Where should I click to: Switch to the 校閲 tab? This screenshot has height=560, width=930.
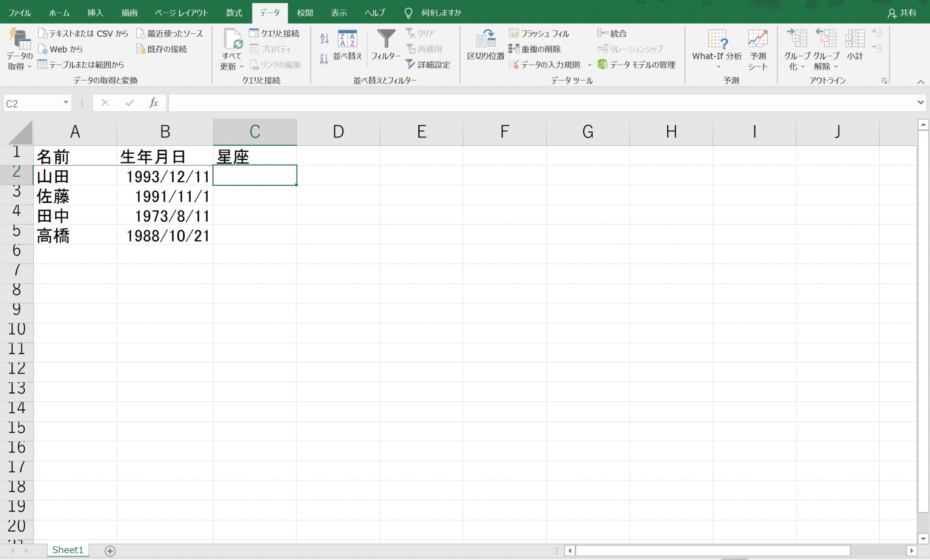click(305, 13)
